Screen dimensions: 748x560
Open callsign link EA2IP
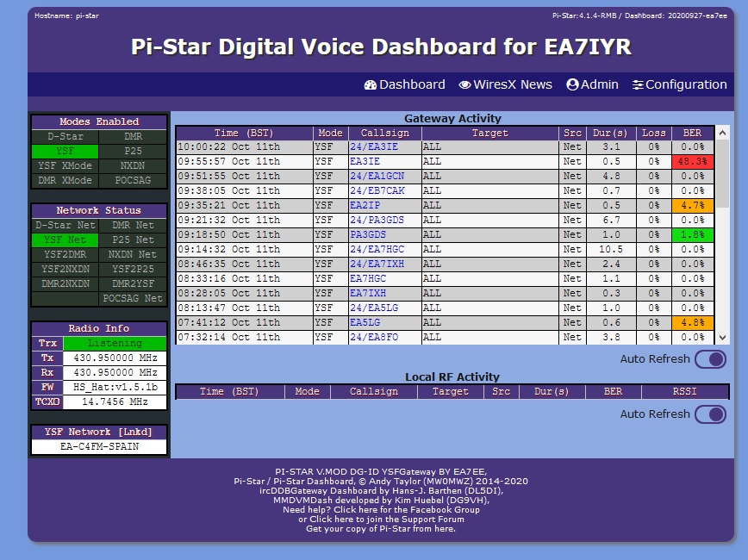[365, 206]
